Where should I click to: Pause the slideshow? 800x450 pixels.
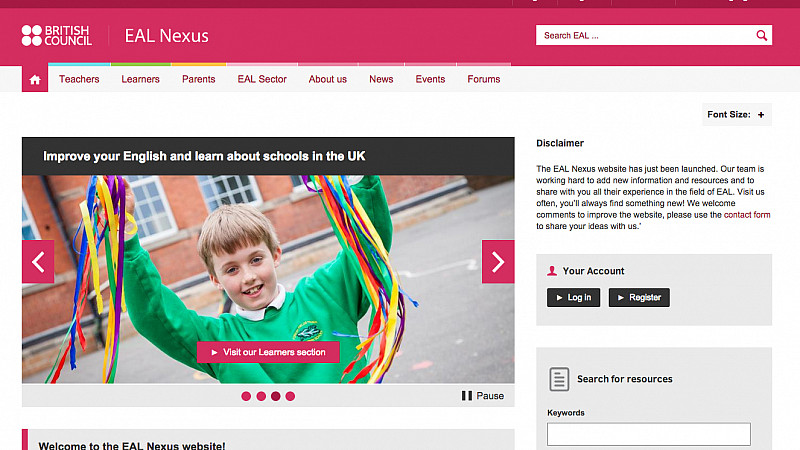[x=483, y=396]
